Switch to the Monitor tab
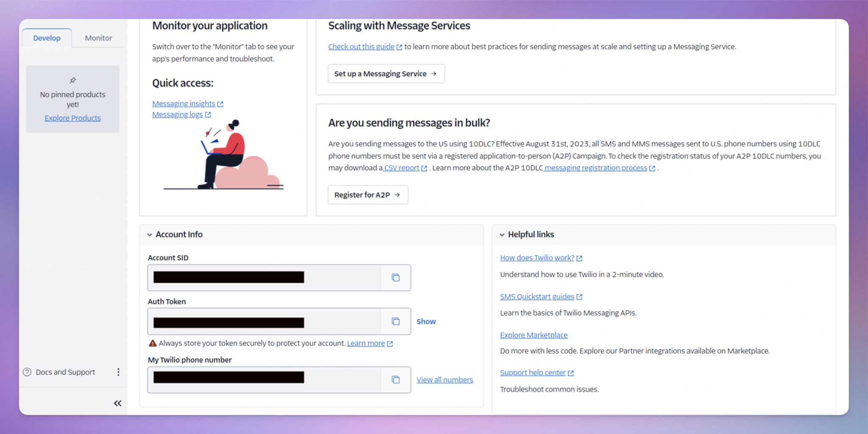 (98, 38)
